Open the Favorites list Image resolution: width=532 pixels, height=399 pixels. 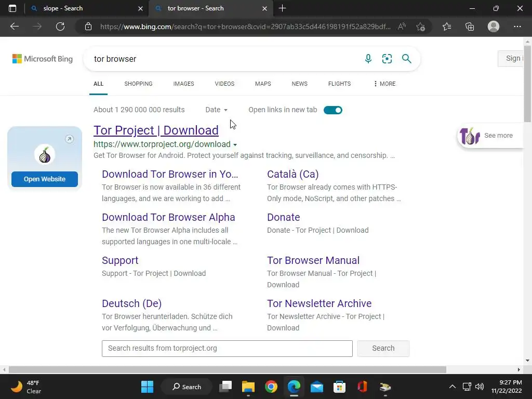point(447,26)
